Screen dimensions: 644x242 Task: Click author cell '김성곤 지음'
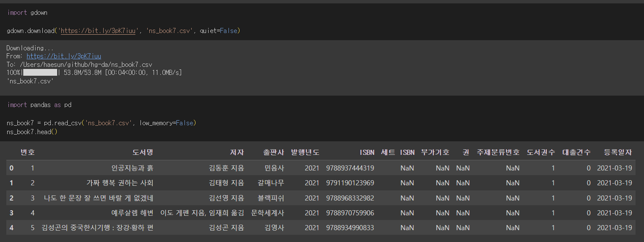(226, 228)
